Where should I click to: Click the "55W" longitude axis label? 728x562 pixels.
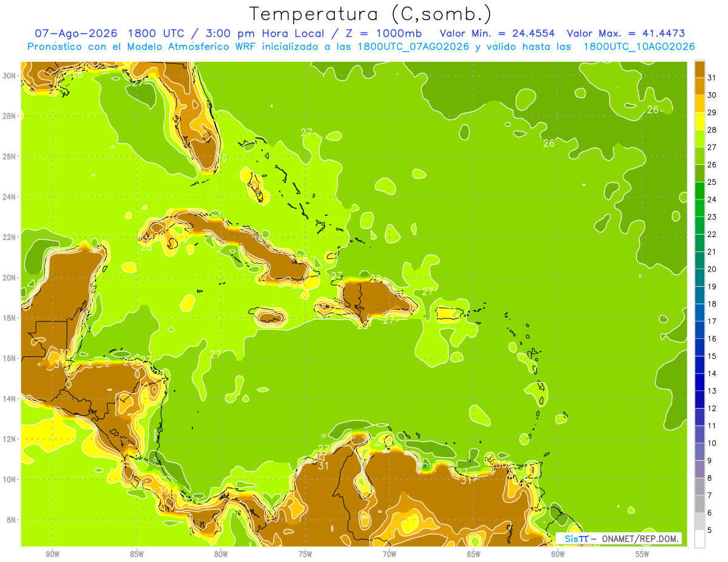coord(642,554)
